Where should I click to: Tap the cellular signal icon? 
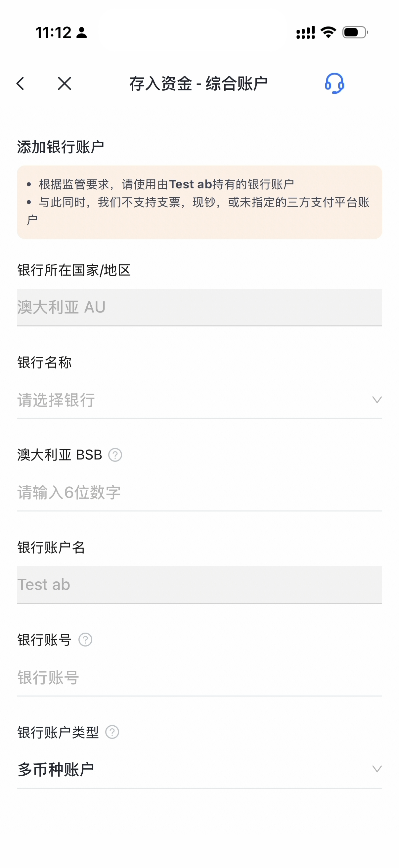click(x=305, y=33)
